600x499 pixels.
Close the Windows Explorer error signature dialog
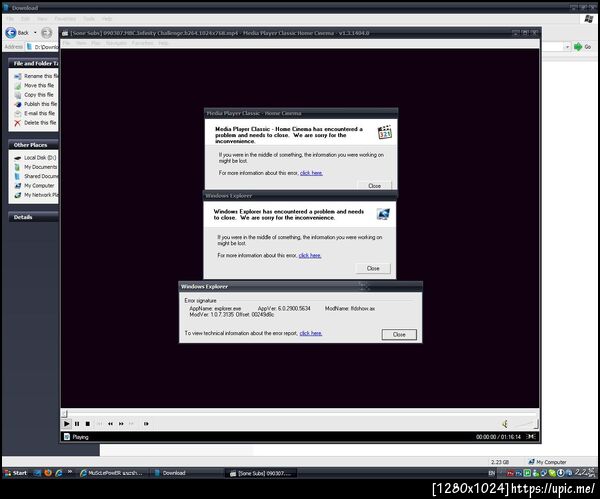[399, 334]
